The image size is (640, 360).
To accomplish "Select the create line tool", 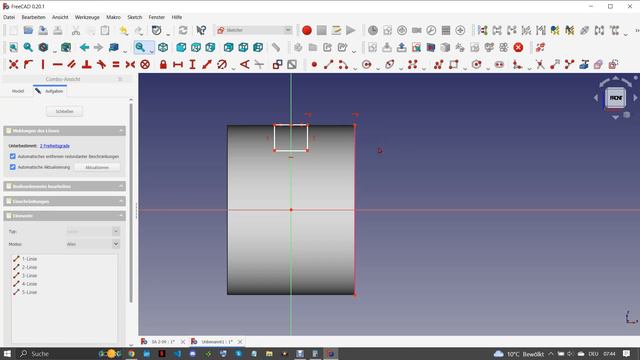I will click(x=329, y=64).
